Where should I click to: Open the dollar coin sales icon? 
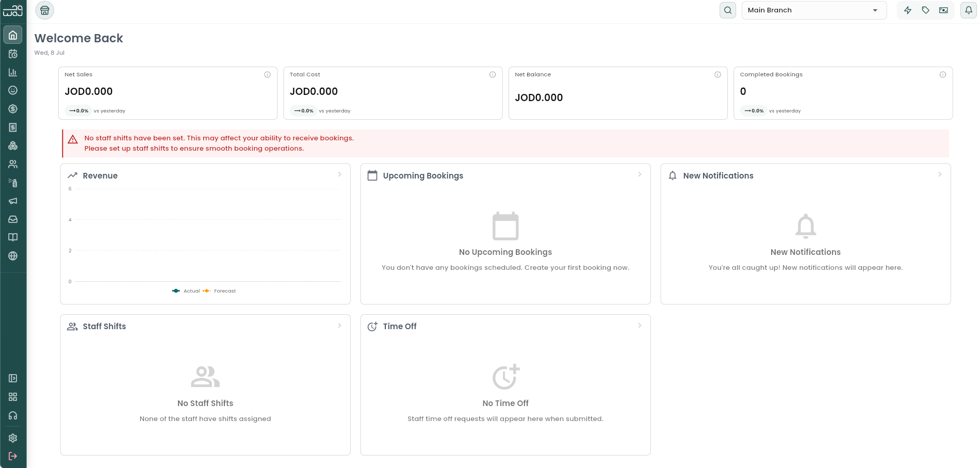tap(13, 109)
